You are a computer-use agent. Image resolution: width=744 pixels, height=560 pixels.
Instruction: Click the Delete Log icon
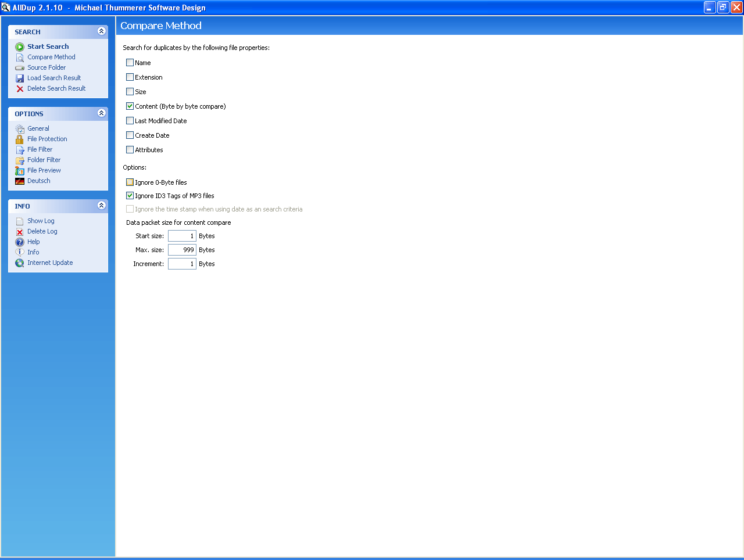20,231
